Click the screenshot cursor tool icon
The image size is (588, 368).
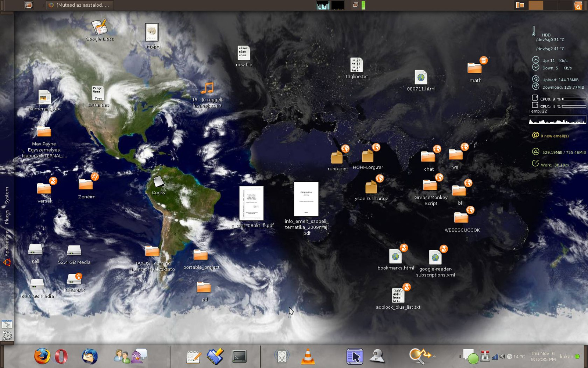coord(355,356)
